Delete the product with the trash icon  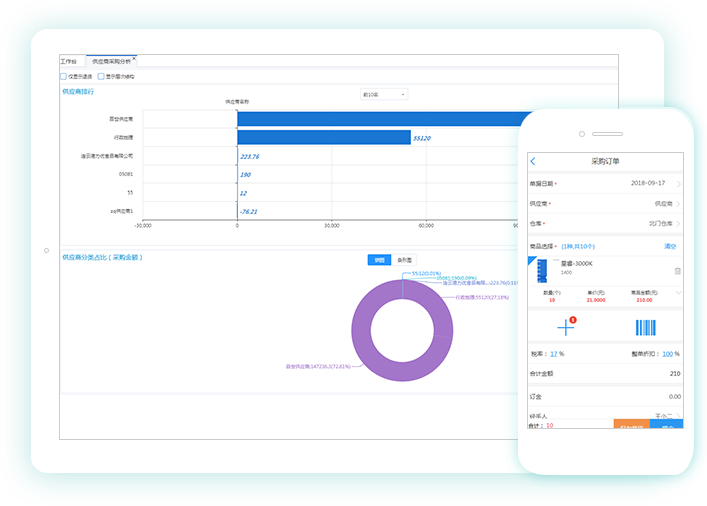(x=677, y=271)
